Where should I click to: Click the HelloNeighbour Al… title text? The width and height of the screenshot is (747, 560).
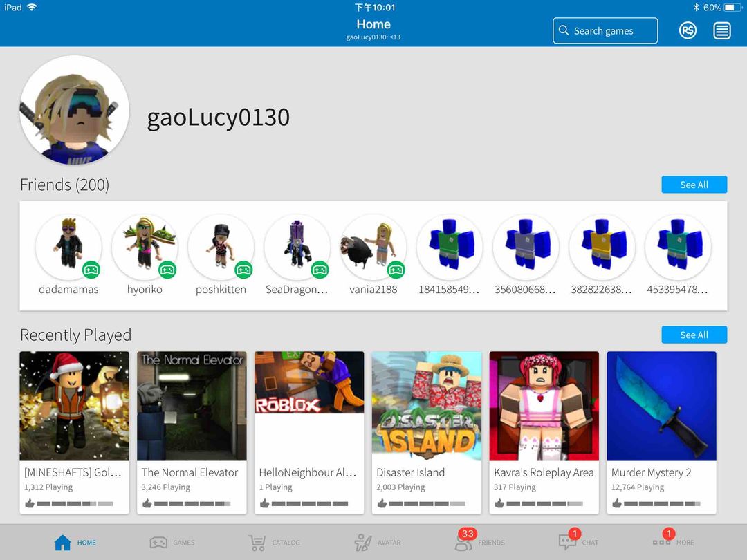308,472
